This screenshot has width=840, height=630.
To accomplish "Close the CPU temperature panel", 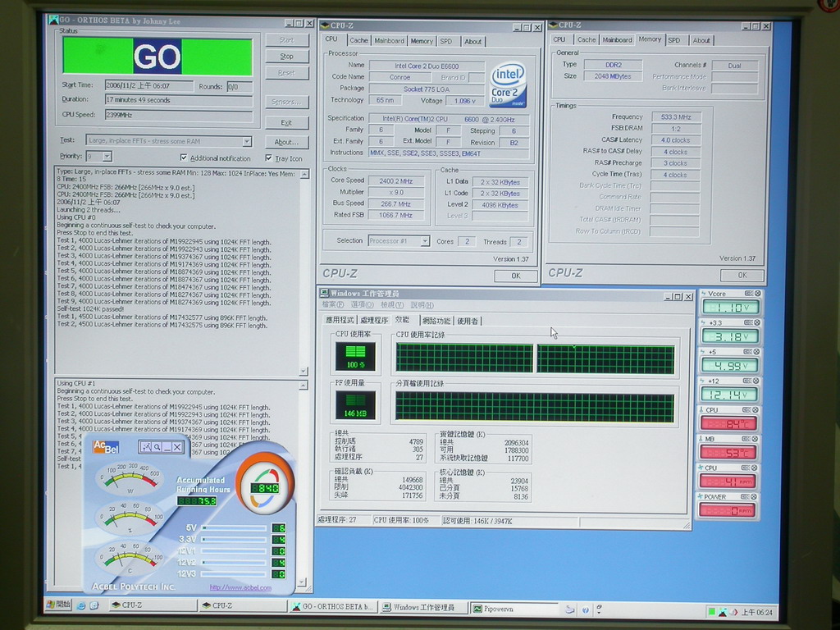I will pos(756,409).
